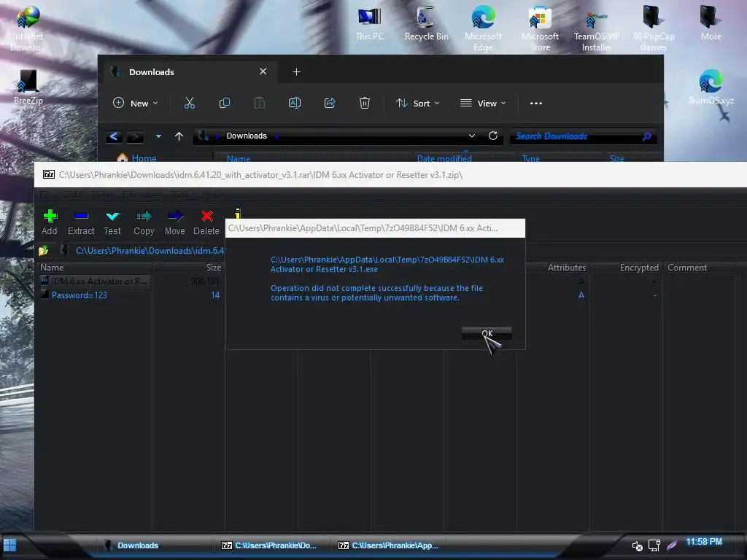This screenshot has height=560, width=747.
Task: Sort 7-Zip list by Size column
Action: 189,268
